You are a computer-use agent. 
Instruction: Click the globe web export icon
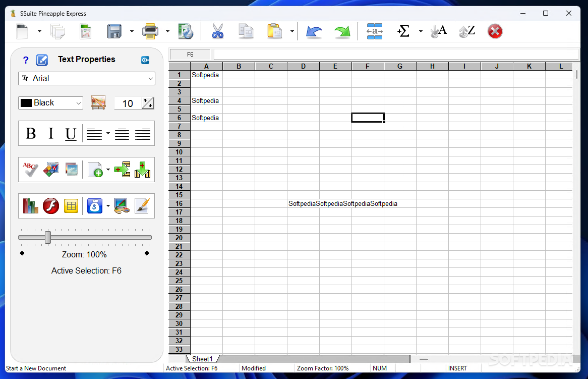coord(186,31)
